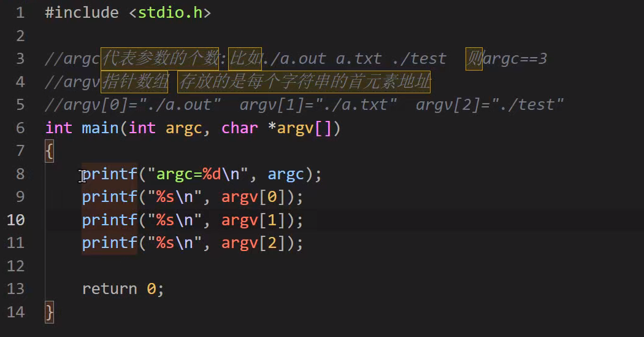Click the "argc=%d\n" format string
The image size is (644, 337).
tap(198, 174)
